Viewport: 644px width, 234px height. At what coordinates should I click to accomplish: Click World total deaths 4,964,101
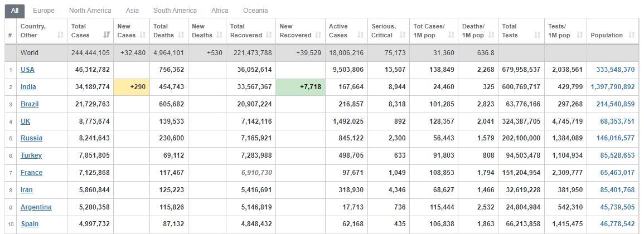pos(169,53)
